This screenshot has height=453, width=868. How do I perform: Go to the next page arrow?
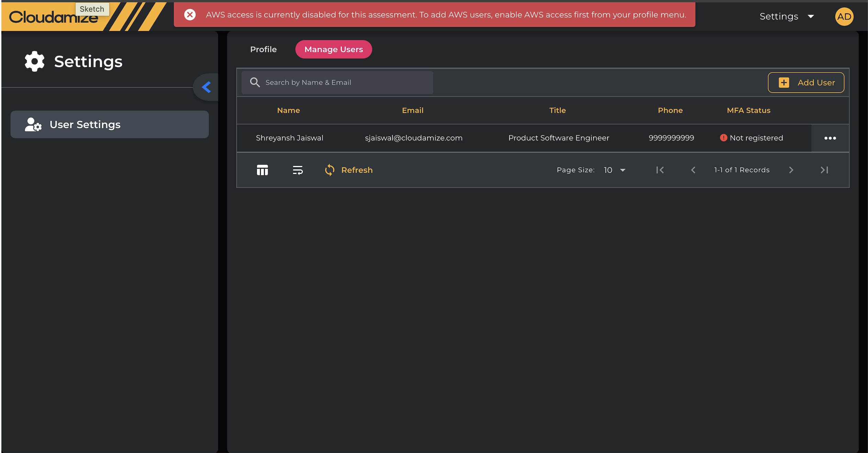(x=791, y=170)
